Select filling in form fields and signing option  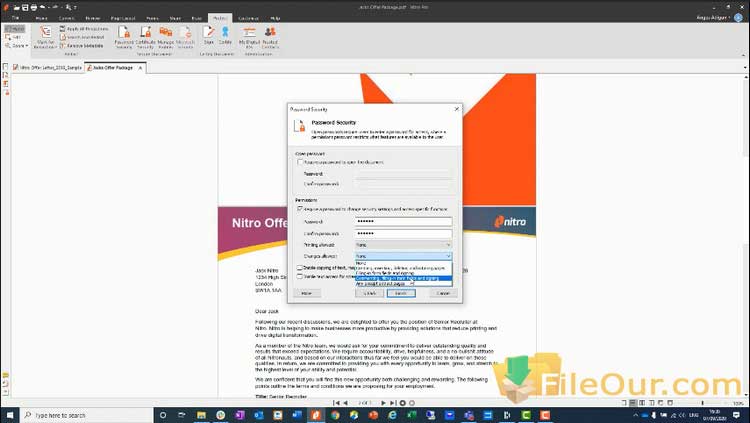[x=403, y=273]
